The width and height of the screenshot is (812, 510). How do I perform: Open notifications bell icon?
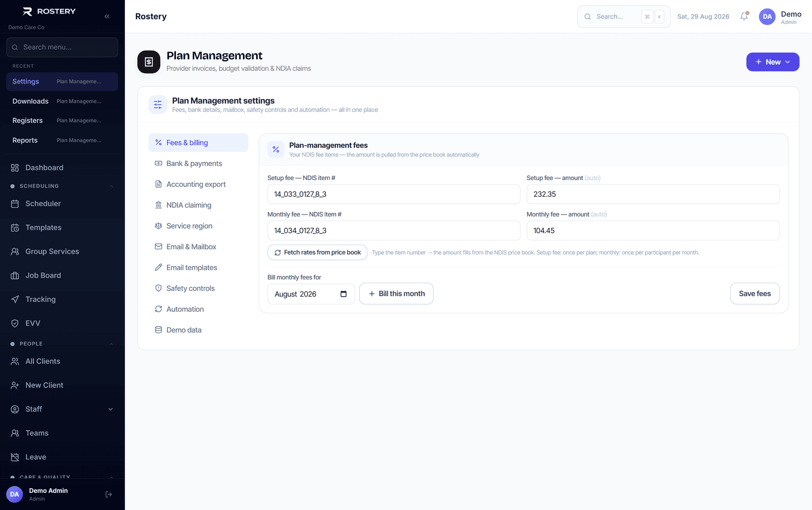click(x=744, y=16)
